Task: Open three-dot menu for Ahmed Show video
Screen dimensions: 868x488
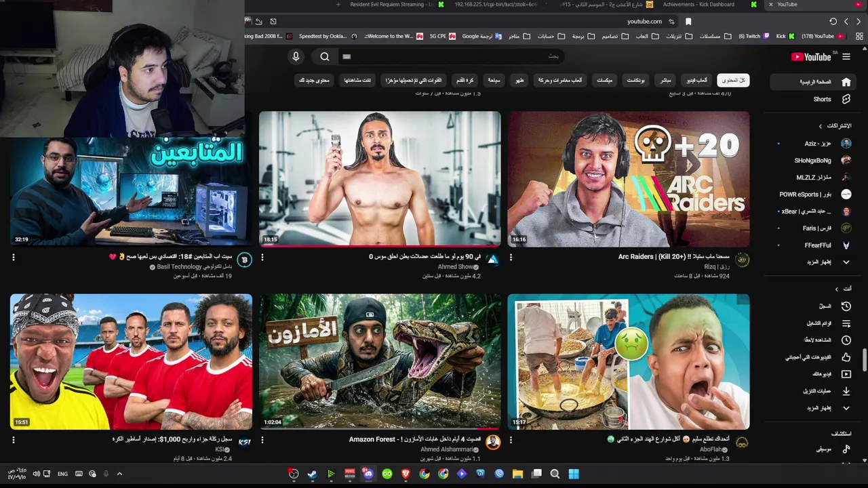Action: pos(262,258)
